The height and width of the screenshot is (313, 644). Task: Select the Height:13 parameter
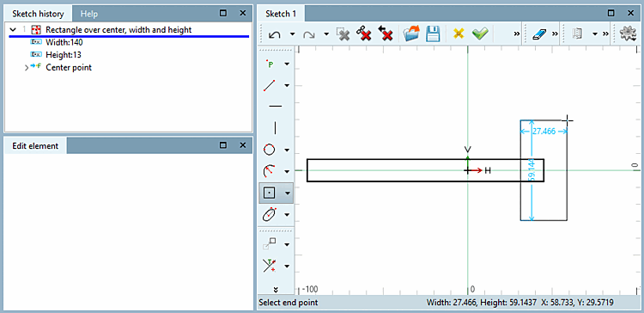coord(63,54)
